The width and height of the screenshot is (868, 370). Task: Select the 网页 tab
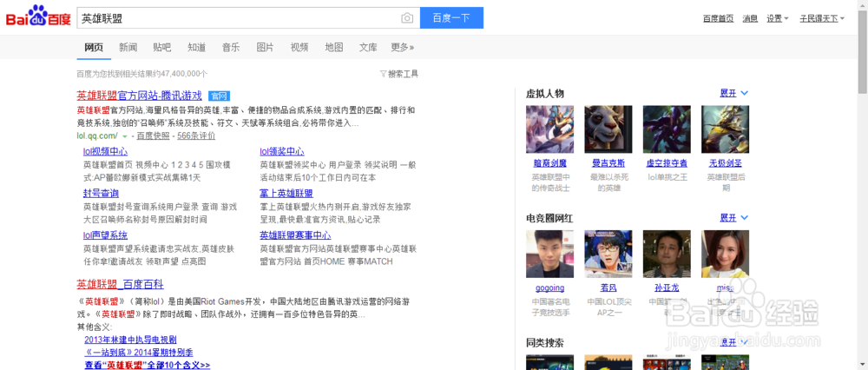pos(94,47)
